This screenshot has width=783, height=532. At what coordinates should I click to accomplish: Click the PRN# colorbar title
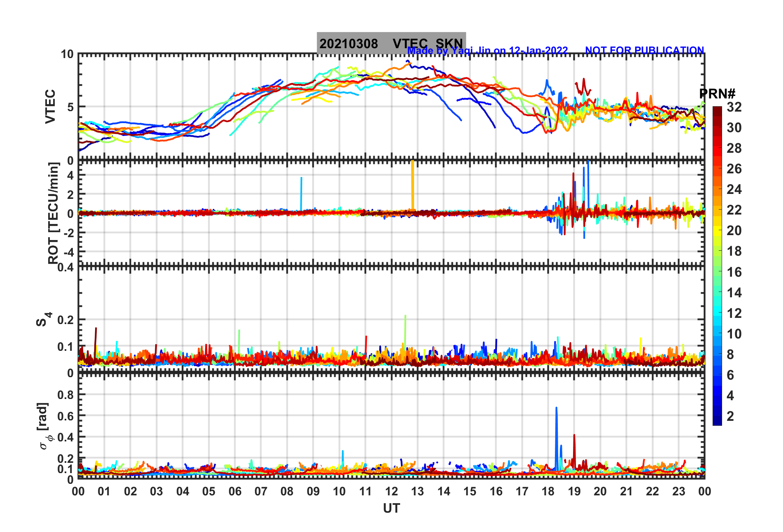[x=718, y=94]
